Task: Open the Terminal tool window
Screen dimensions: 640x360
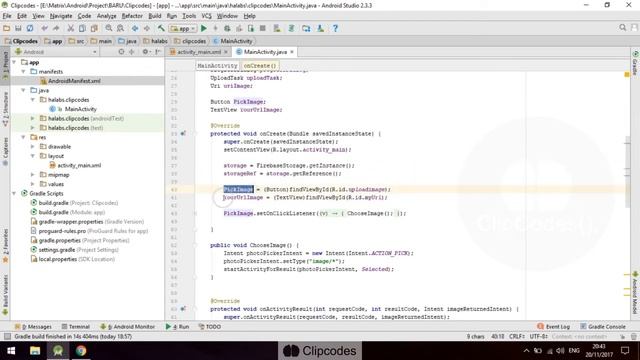Action: click(76, 327)
